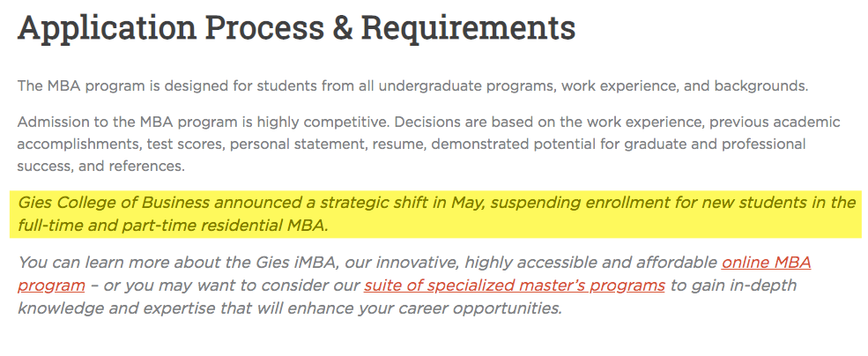The image size is (868, 356).
Task: Open the "online MBA program" link
Action: [x=766, y=263]
